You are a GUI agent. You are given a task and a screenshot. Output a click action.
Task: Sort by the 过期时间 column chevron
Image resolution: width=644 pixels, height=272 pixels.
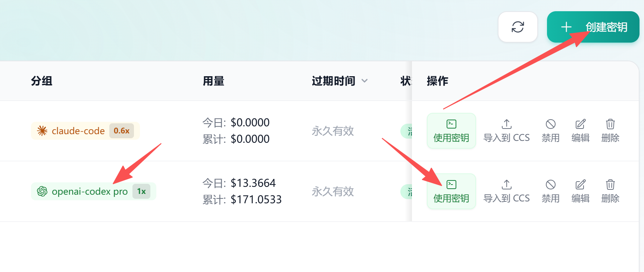click(365, 81)
